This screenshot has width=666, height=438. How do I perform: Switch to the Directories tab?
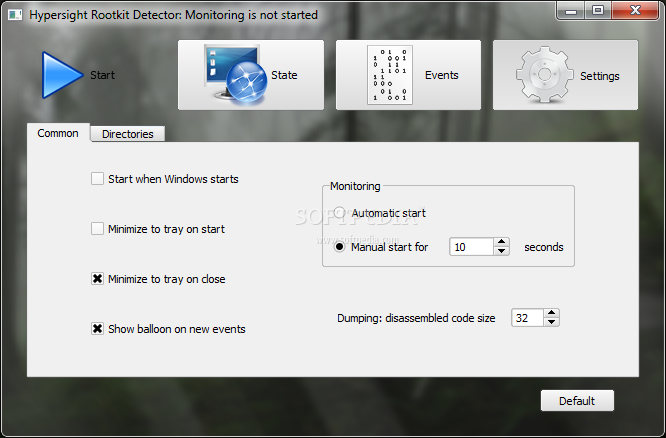127,134
